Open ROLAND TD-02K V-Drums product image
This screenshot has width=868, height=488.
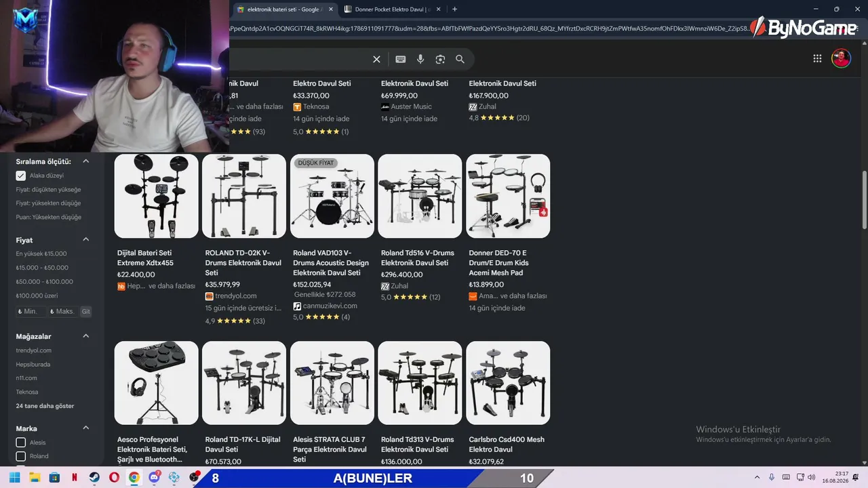(244, 196)
